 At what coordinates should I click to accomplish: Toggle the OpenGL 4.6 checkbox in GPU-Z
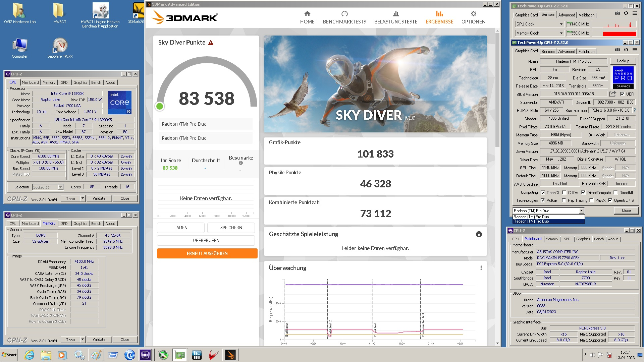[x=610, y=200]
